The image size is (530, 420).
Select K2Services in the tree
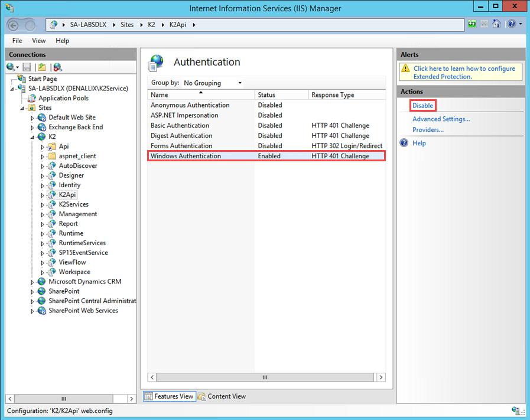point(74,204)
